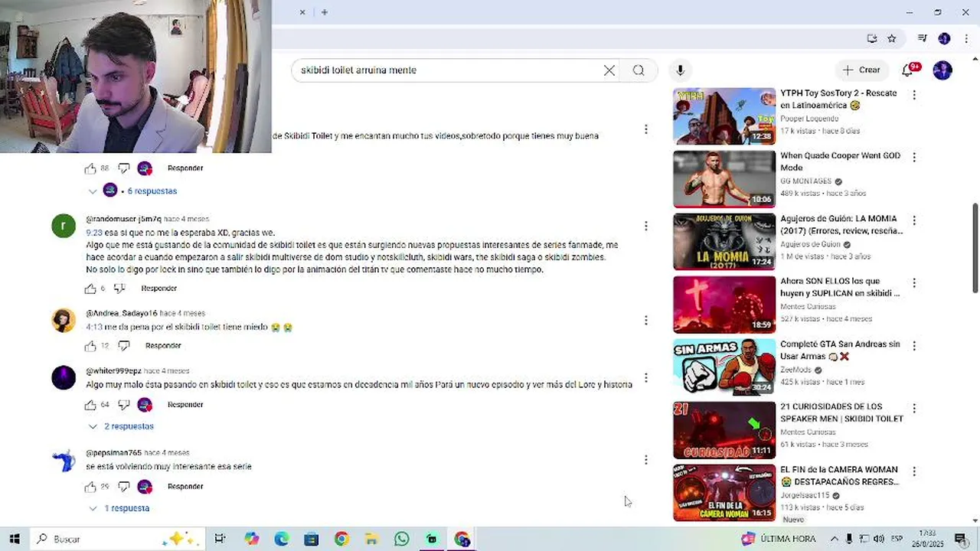Screen dimensions: 980x551
Task: Open Chrome profile avatar in toolbar
Action: 944,38
